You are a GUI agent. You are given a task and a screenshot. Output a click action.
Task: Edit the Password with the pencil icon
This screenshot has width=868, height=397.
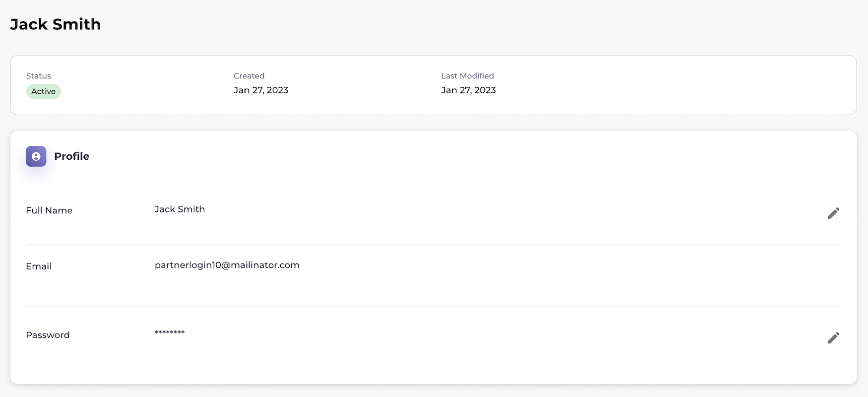[833, 337]
